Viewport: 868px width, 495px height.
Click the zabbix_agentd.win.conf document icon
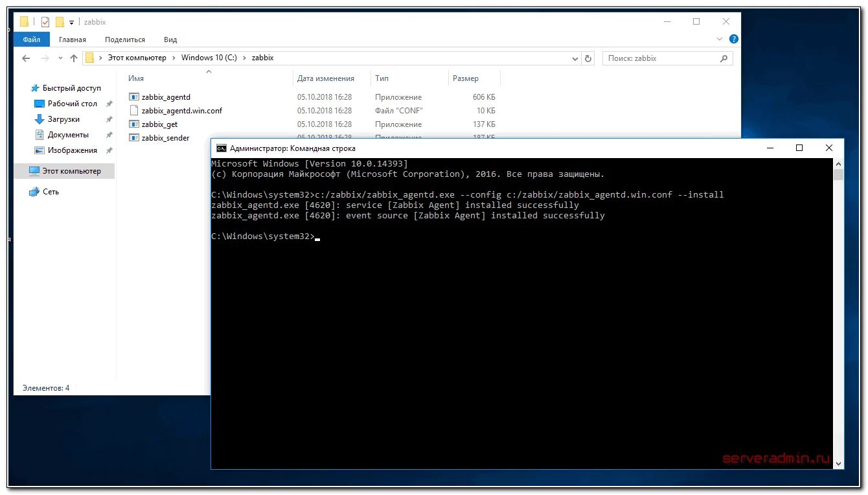tap(134, 111)
